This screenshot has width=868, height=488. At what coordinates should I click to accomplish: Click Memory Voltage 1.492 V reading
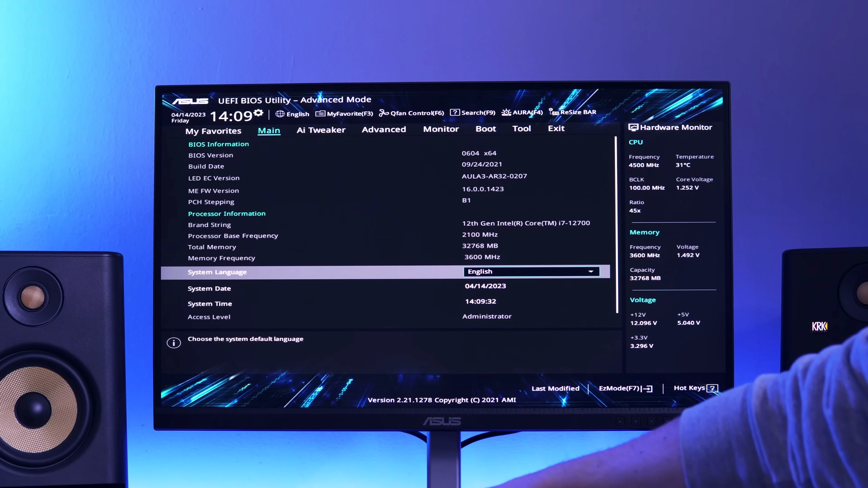(x=688, y=255)
